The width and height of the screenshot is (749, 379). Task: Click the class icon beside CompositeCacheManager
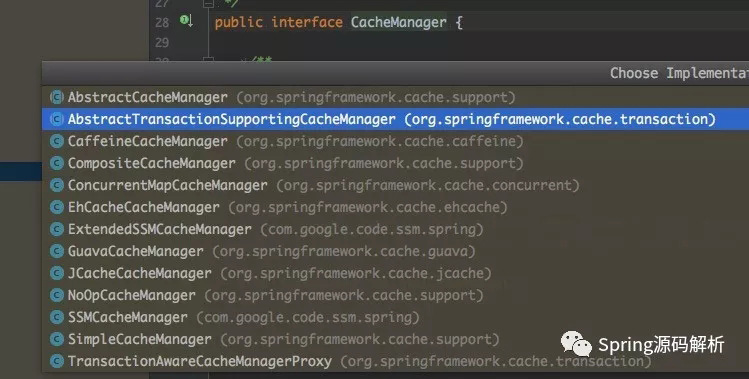(x=57, y=163)
